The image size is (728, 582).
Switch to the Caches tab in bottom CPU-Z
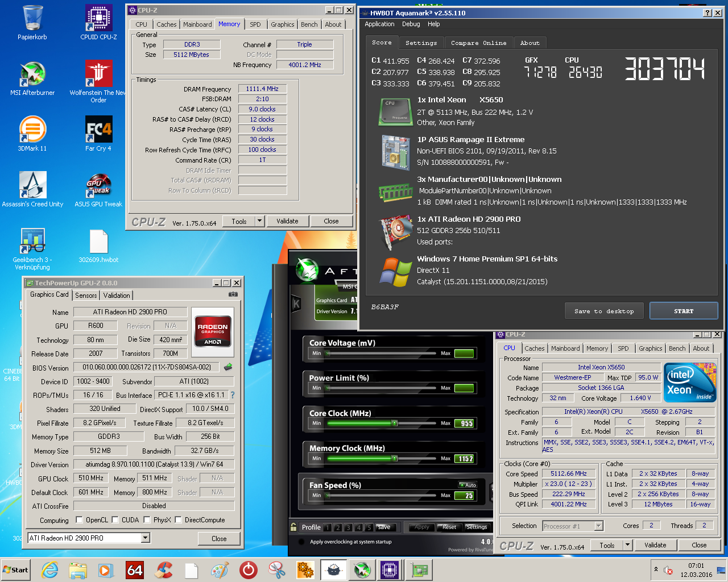coord(534,348)
